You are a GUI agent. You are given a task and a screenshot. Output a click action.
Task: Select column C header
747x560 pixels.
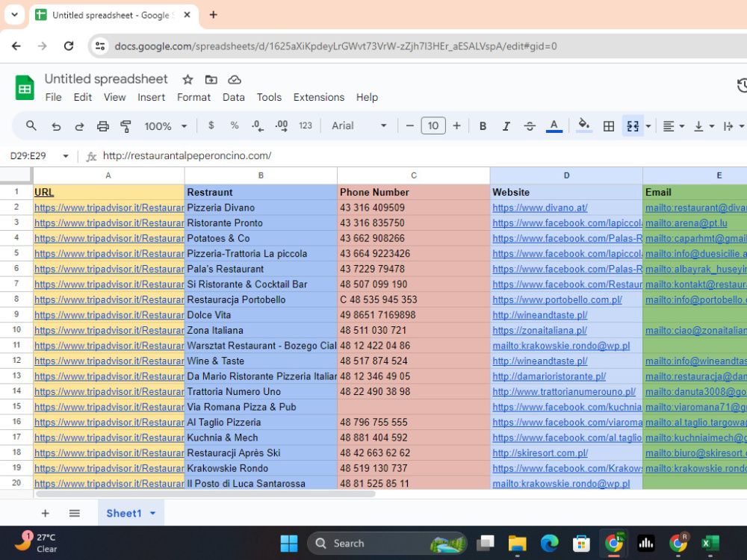pos(414,175)
